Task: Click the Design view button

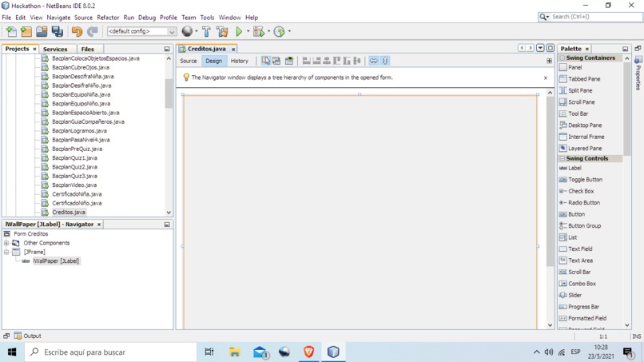Action: (x=213, y=61)
